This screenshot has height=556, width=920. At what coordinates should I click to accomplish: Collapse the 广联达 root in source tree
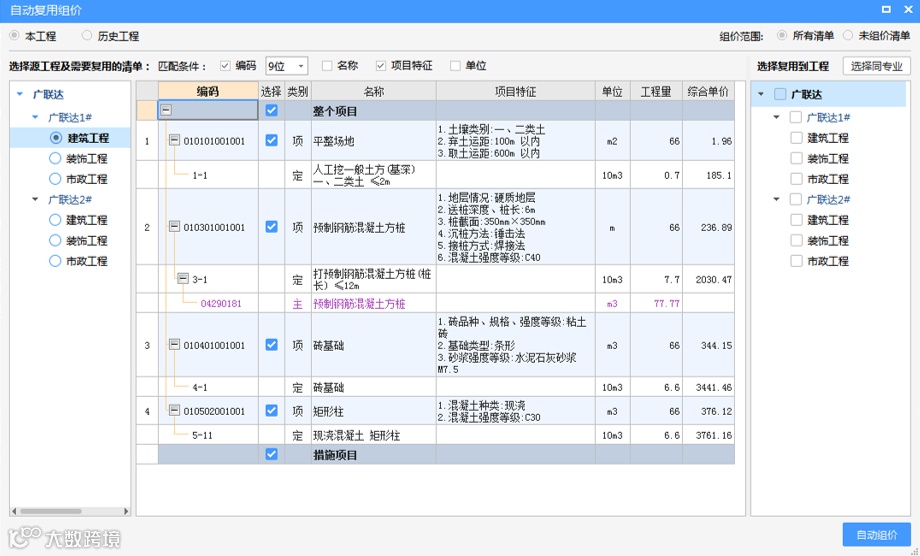[x=20, y=94]
